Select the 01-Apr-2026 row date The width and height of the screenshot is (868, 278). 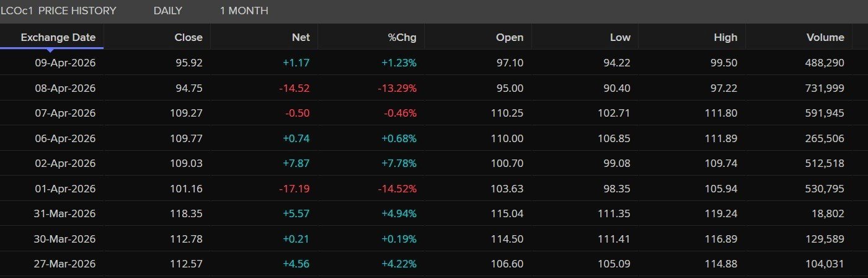tap(65, 189)
